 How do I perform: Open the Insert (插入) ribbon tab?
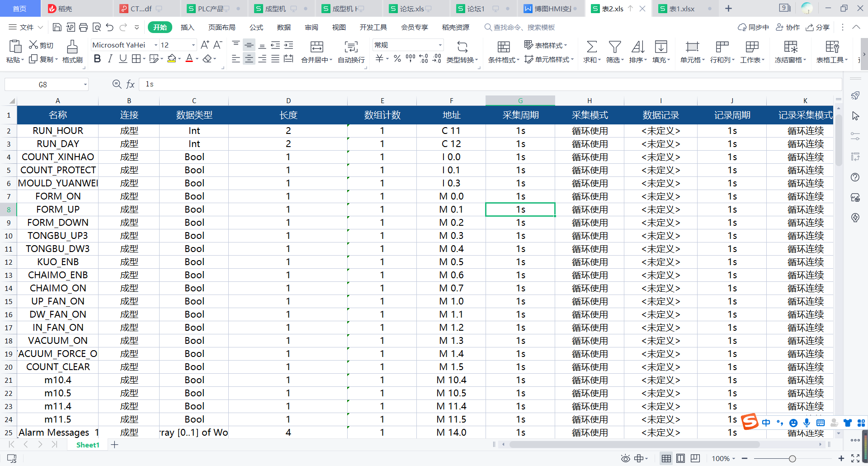pyautogui.click(x=187, y=28)
